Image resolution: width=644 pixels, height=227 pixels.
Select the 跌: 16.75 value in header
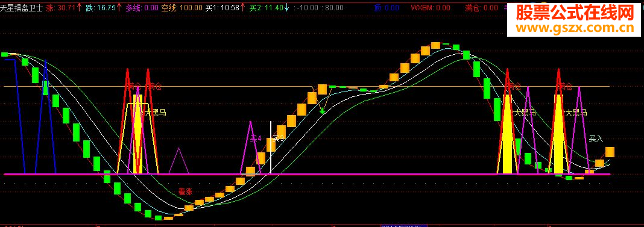101,7
